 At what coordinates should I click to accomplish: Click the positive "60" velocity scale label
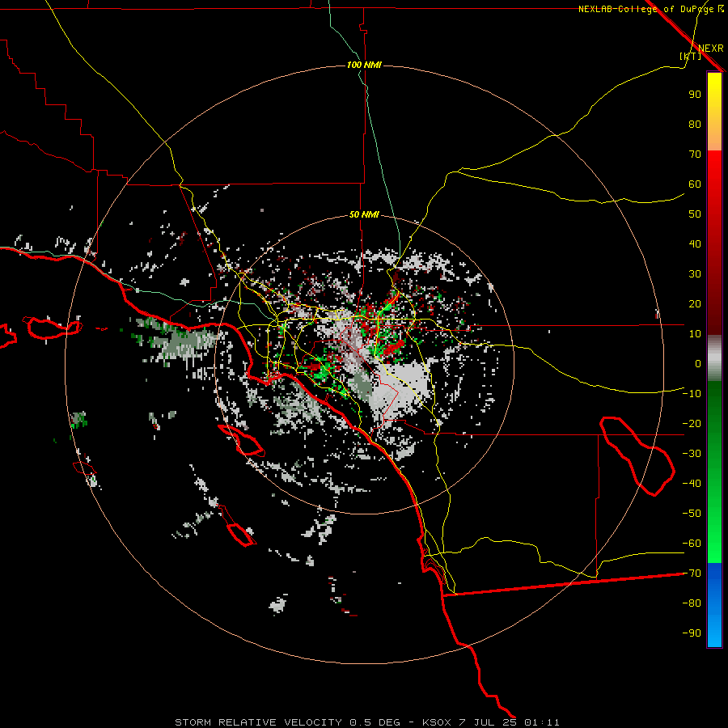pos(695,184)
